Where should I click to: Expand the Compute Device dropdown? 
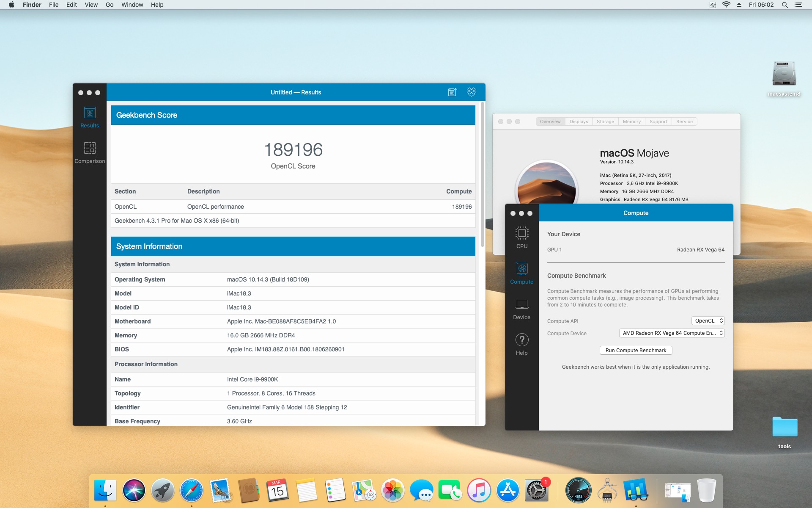coord(672,333)
